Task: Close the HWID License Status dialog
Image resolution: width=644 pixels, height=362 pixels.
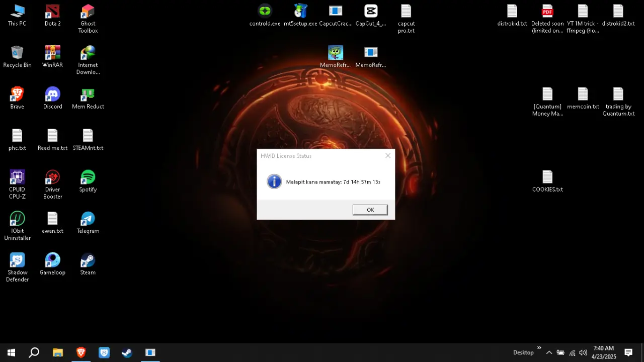Action: (387, 156)
